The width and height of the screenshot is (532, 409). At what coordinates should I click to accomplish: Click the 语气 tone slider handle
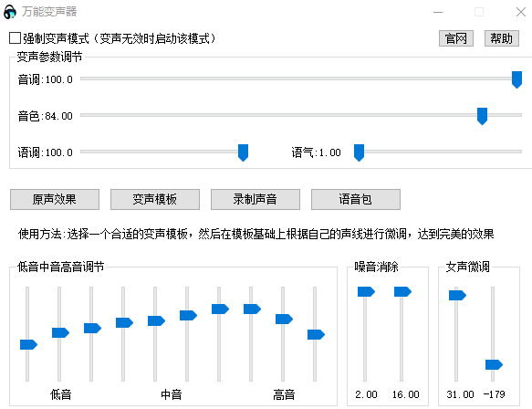(359, 152)
